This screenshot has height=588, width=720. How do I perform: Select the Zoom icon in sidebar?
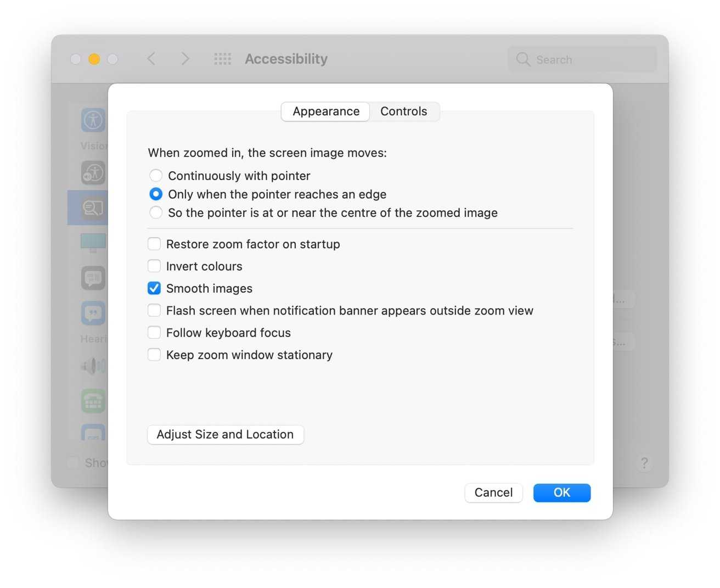click(x=93, y=208)
